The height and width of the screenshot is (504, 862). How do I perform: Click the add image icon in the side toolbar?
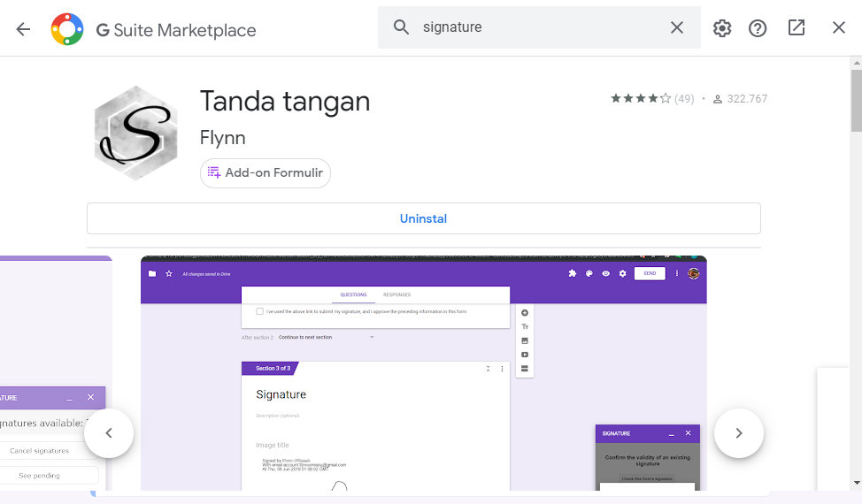click(x=525, y=341)
